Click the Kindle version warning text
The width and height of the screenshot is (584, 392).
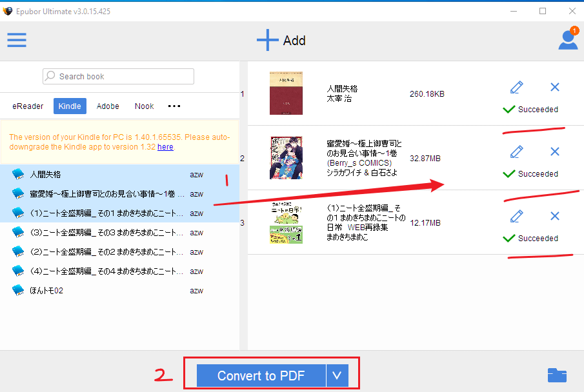click(x=119, y=142)
